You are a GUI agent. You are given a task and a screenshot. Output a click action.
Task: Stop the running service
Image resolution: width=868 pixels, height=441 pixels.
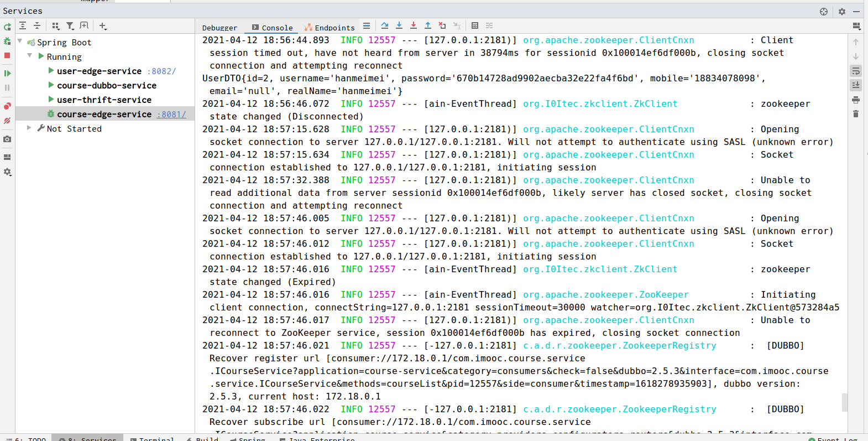(x=7, y=55)
